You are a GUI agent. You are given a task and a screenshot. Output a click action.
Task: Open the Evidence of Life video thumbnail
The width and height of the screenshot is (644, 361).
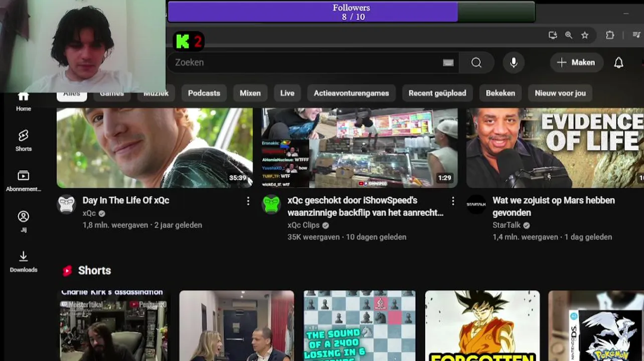(x=555, y=148)
